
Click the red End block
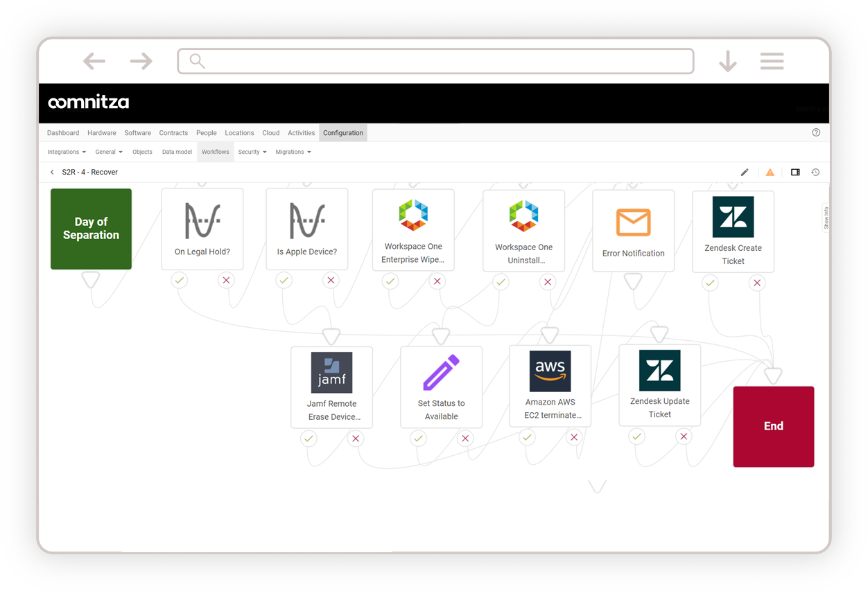(x=773, y=426)
